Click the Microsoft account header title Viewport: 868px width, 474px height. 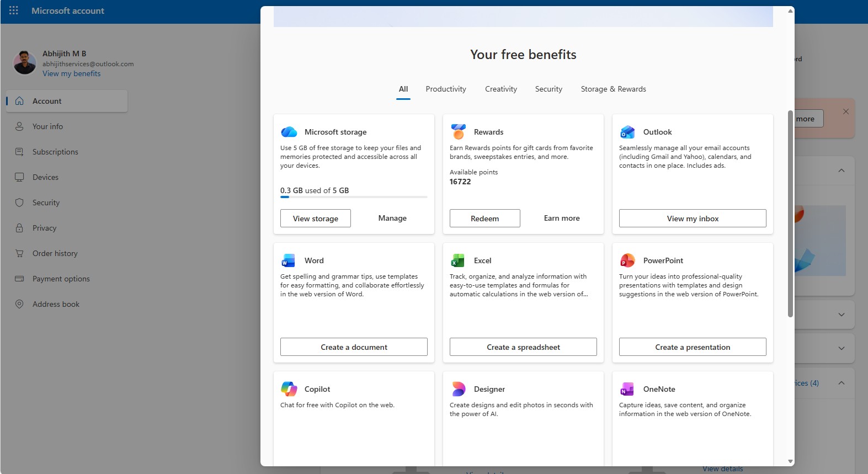click(68, 10)
